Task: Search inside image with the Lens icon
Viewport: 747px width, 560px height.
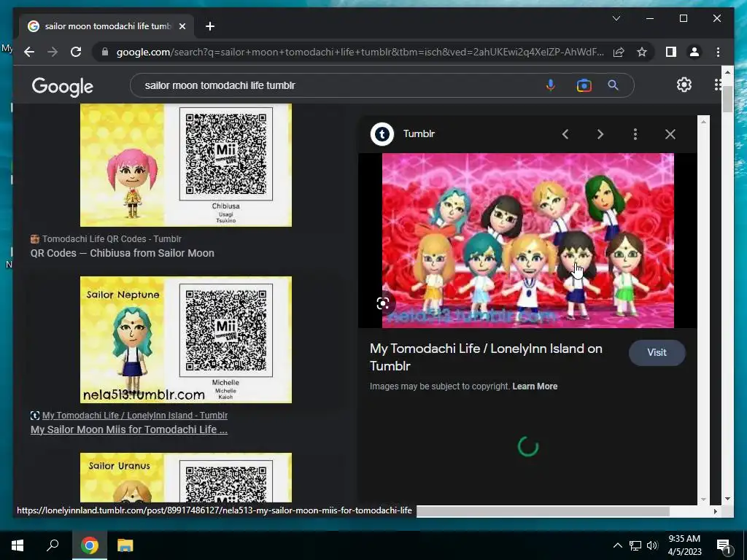Action: click(383, 303)
